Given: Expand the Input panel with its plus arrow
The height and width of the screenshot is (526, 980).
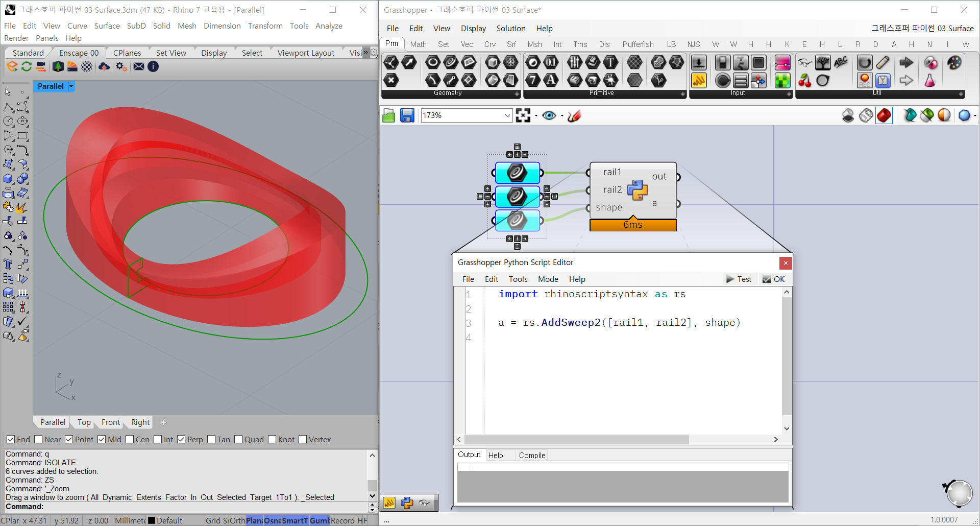Looking at the screenshot, I should tap(789, 94).
